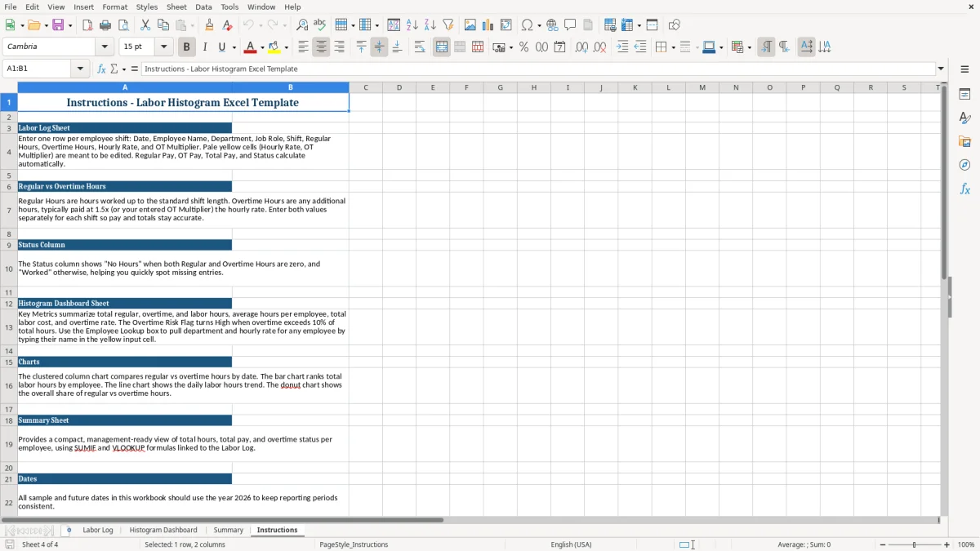Viewport: 980px width, 551px height.
Task: Expand the Name Box dropdown
Action: pyautogui.click(x=81, y=69)
